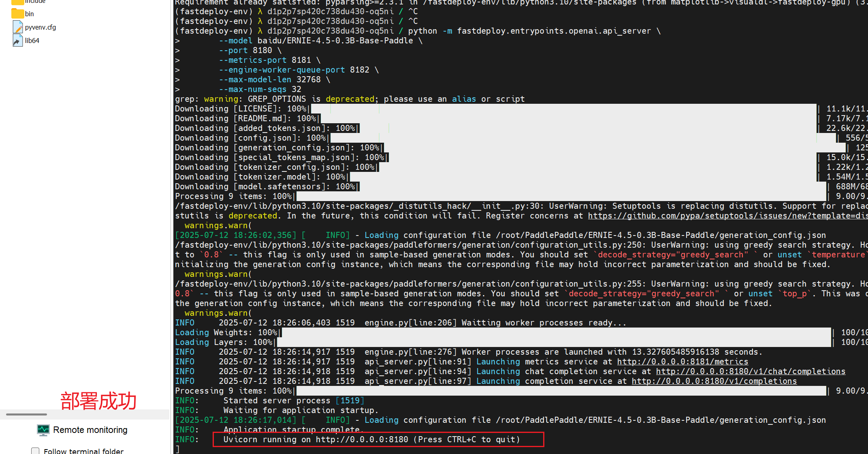868x454 pixels.
Task: Click the grep GREP_OPTIONS deprecated warning line
Action: tap(350, 99)
